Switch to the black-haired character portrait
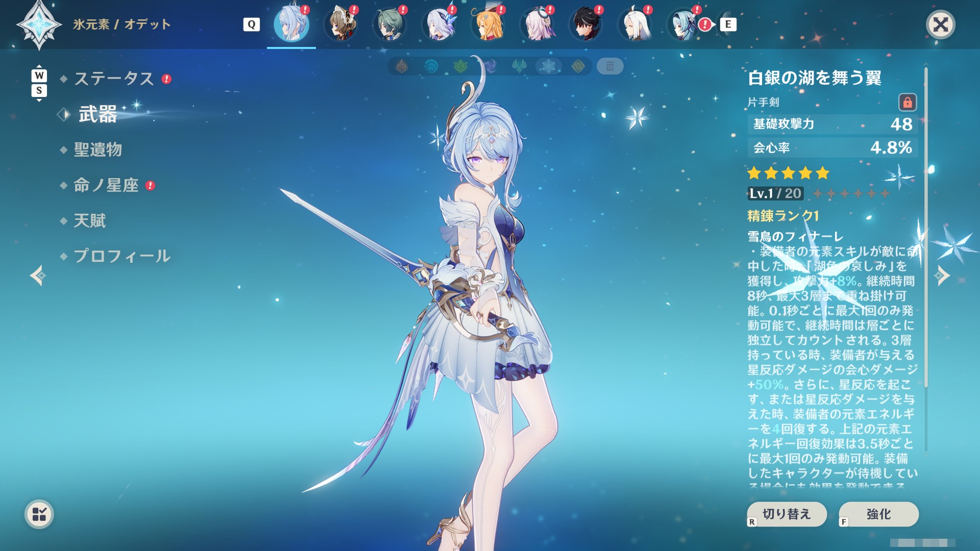The width and height of the screenshot is (980, 551). click(585, 24)
